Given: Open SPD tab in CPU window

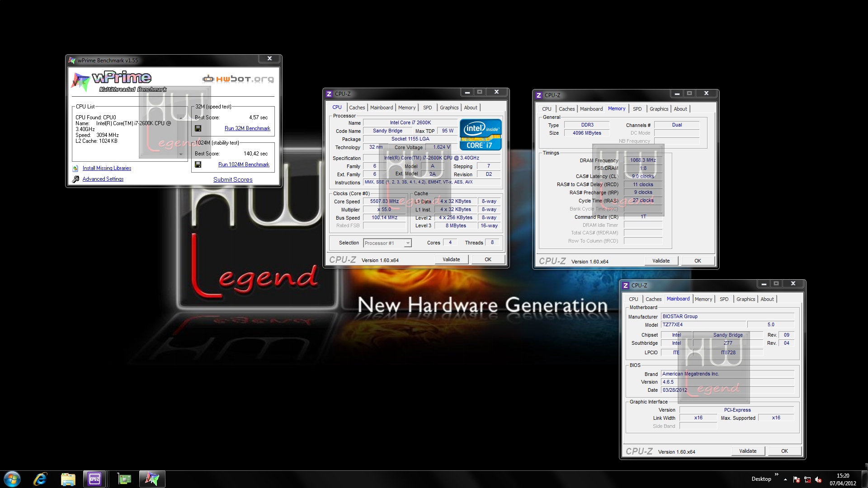Looking at the screenshot, I should coord(427,108).
